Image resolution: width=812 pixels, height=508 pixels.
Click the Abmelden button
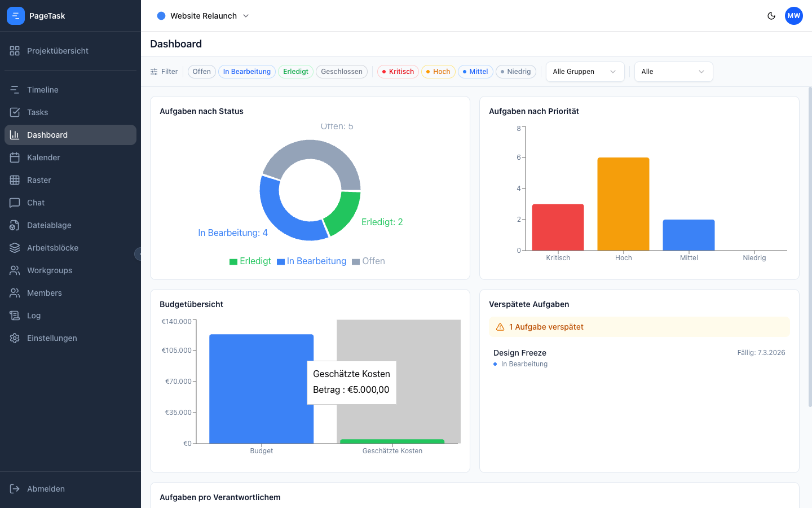click(46, 489)
